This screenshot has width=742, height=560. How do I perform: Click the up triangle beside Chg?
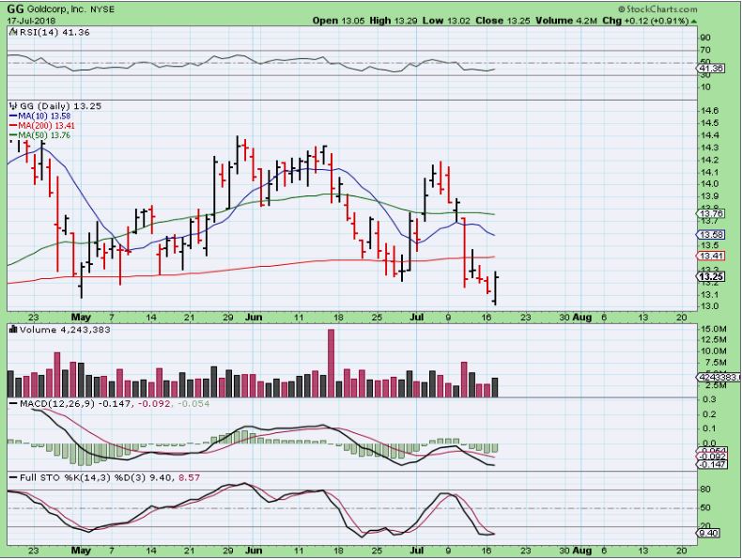tap(694, 22)
